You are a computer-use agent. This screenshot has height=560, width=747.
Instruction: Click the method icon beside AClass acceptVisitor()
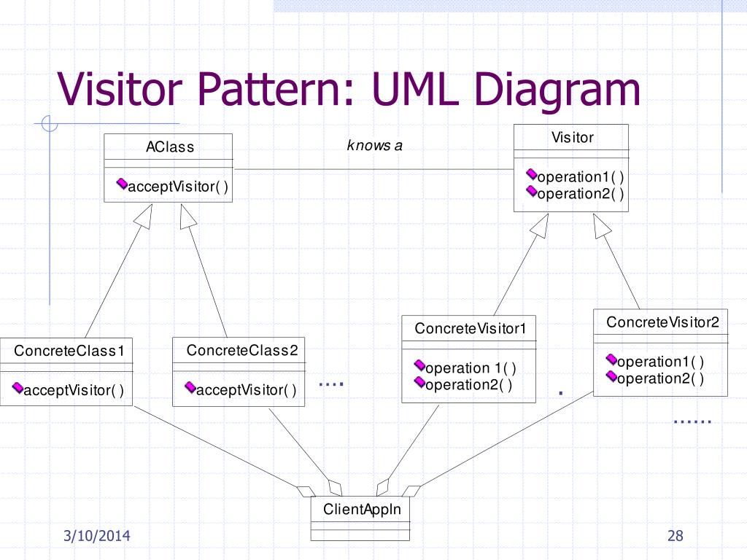pyautogui.click(x=123, y=183)
